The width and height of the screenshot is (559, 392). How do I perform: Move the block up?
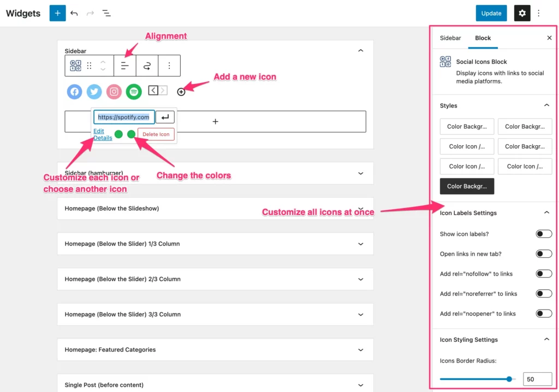pos(103,62)
